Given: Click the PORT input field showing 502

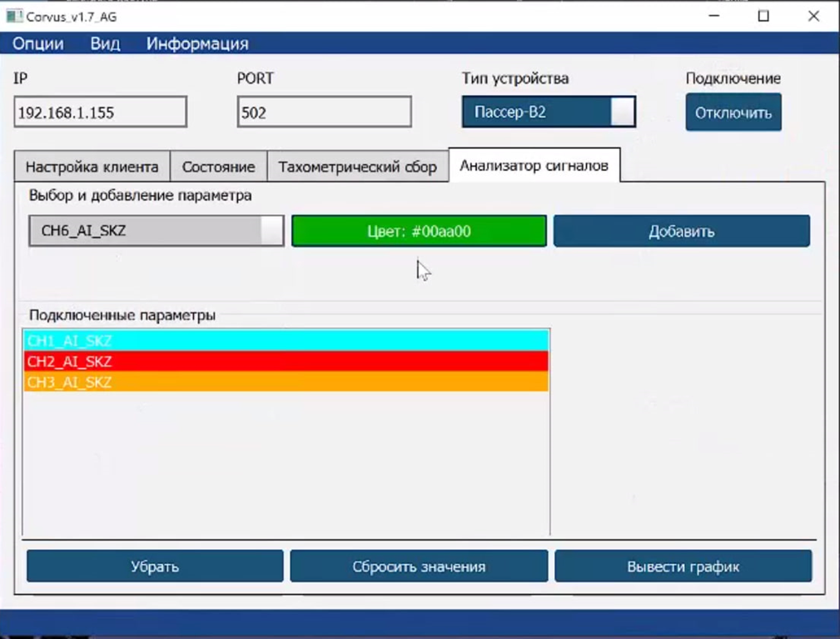Looking at the screenshot, I should (x=324, y=112).
